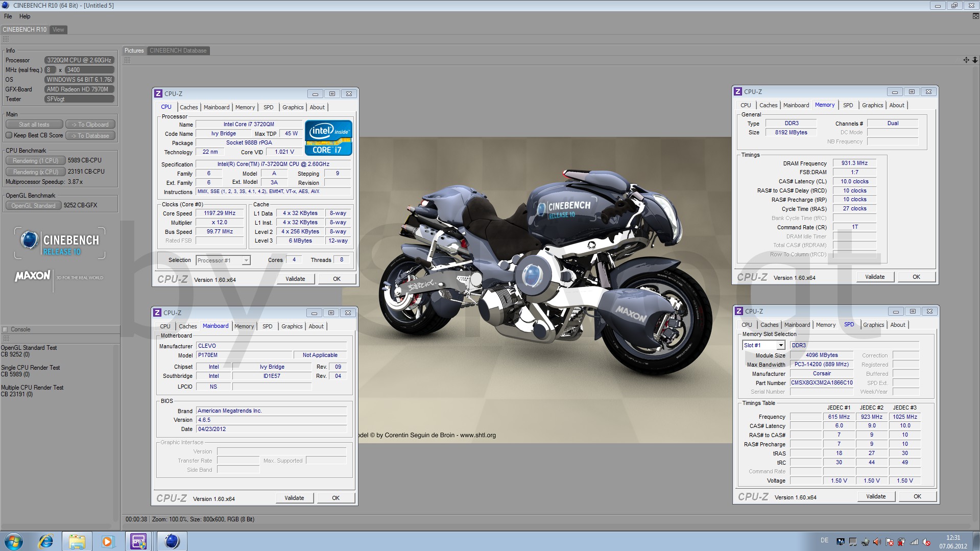Click the Single CPU Render Test console entry
The height and width of the screenshot is (551, 980).
31,371
